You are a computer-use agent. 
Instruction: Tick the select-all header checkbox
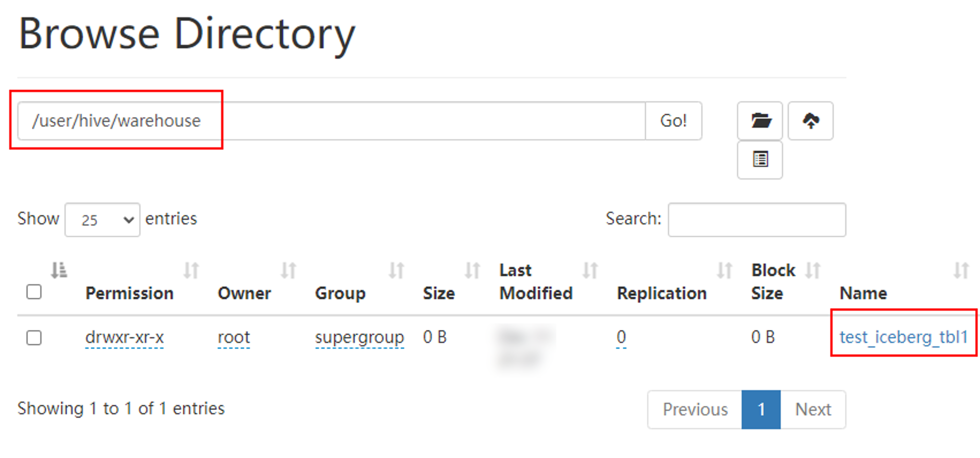click(34, 292)
